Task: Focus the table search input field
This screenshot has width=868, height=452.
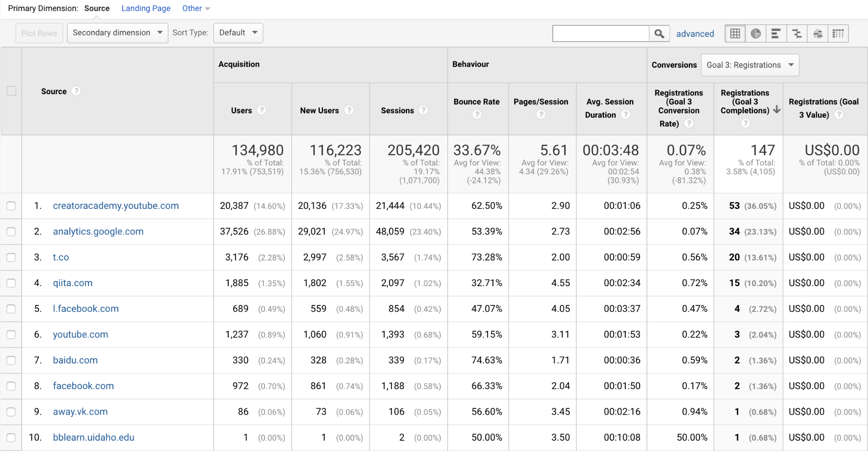Action: pos(601,33)
